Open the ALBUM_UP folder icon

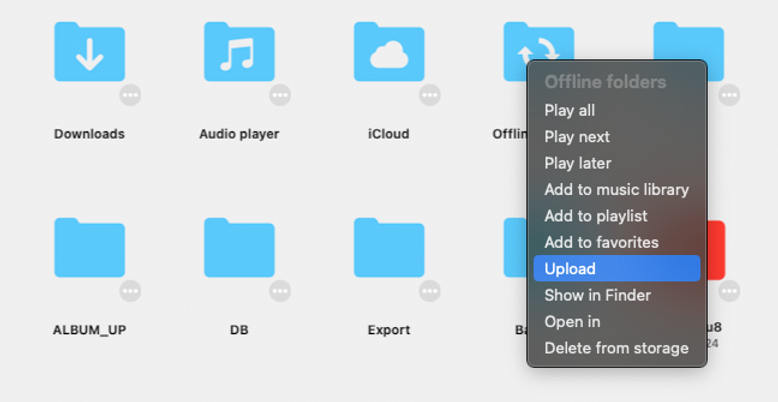click(89, 247)
